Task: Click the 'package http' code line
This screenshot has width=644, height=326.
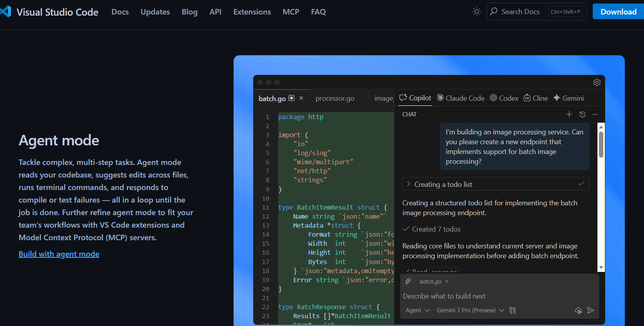Action: click(x=301, y=117)
